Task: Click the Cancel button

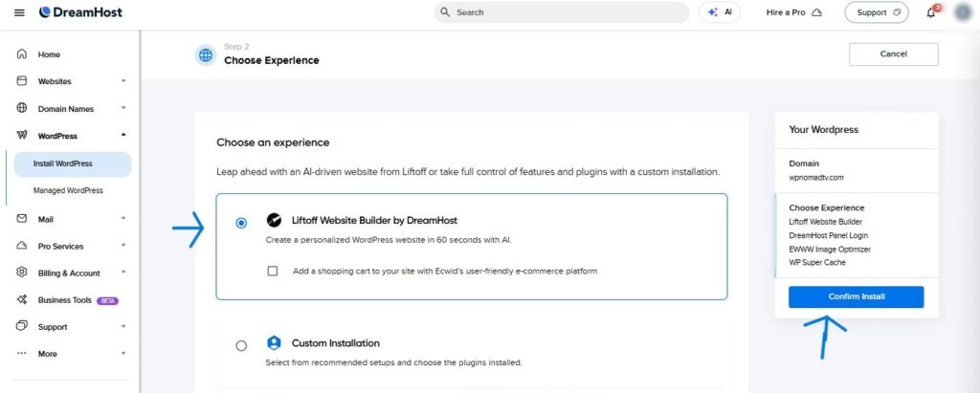Action: coord(893,55)
